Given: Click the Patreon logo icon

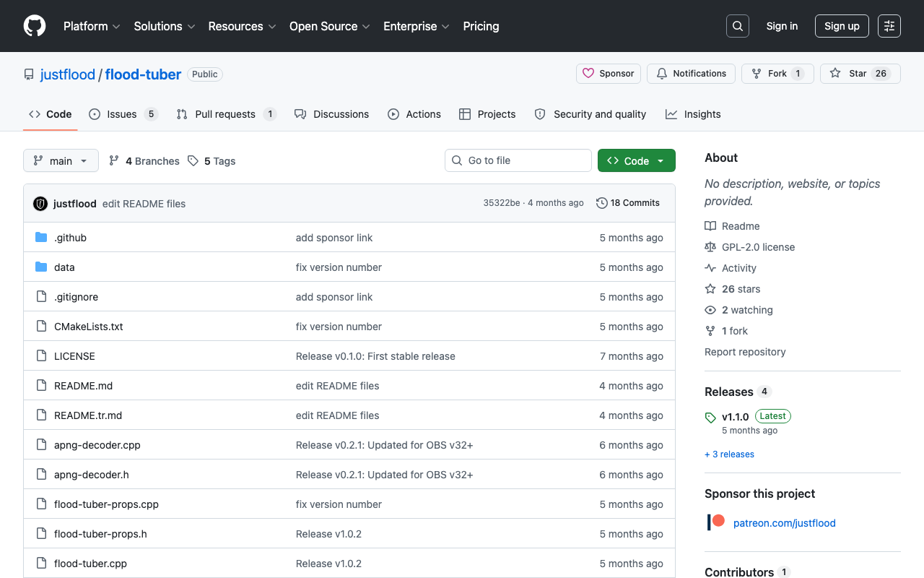Looking at the screenshot, I should (716, 522).
